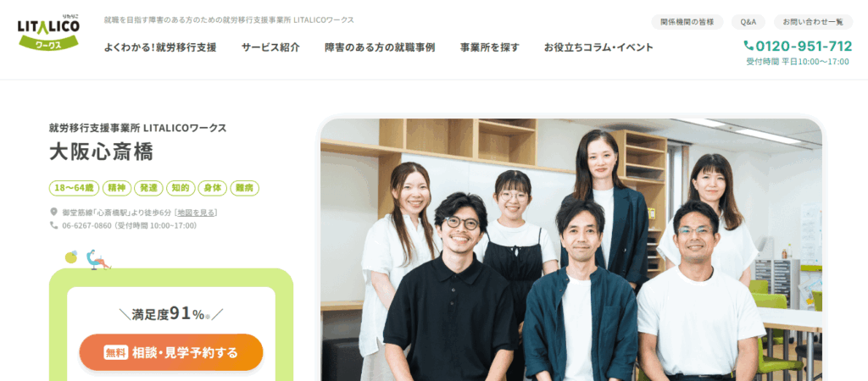
Task: Select the 精神 tag
Action: 117,188
